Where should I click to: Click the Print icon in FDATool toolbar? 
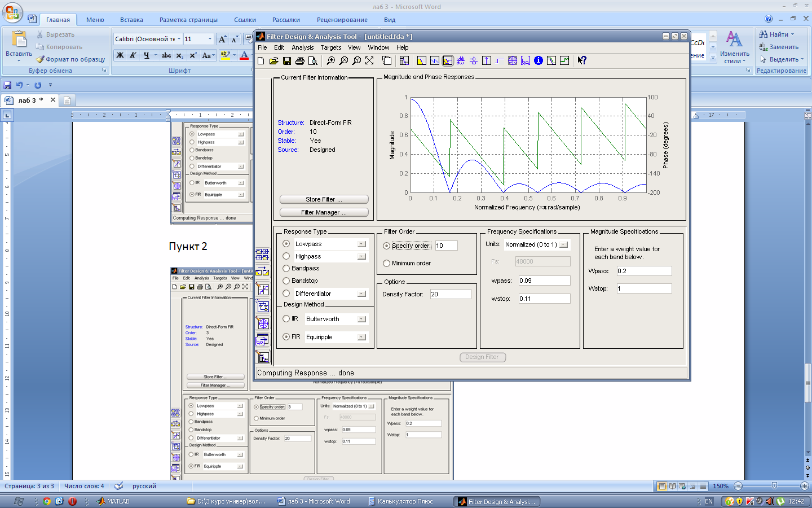point(300,60)
